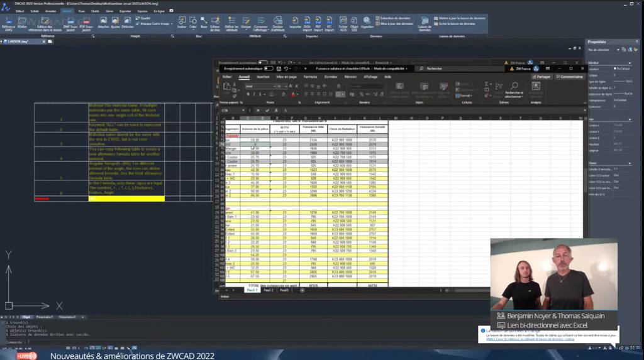This screenshot has width=644, height=360.
Task: Open the Editeur de bloc tool
Action: (x=215, y=24)
